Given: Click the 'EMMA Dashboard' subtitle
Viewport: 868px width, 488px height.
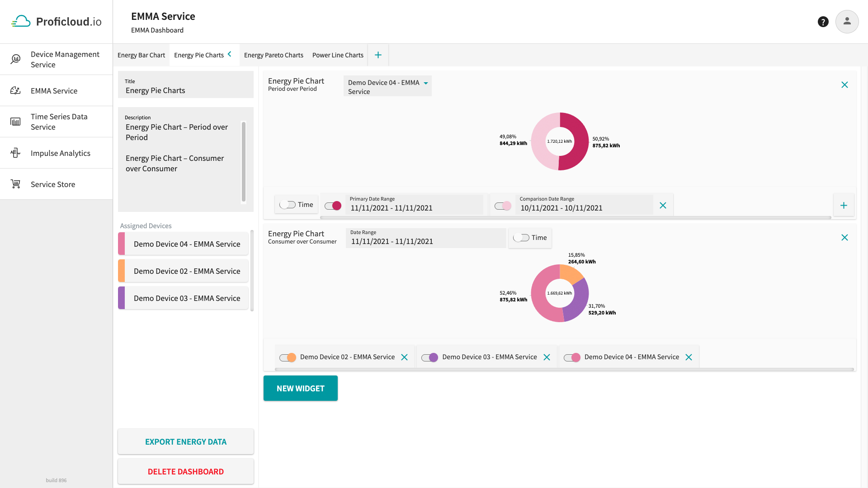Looking at the screenshot, I should [157, 30].
